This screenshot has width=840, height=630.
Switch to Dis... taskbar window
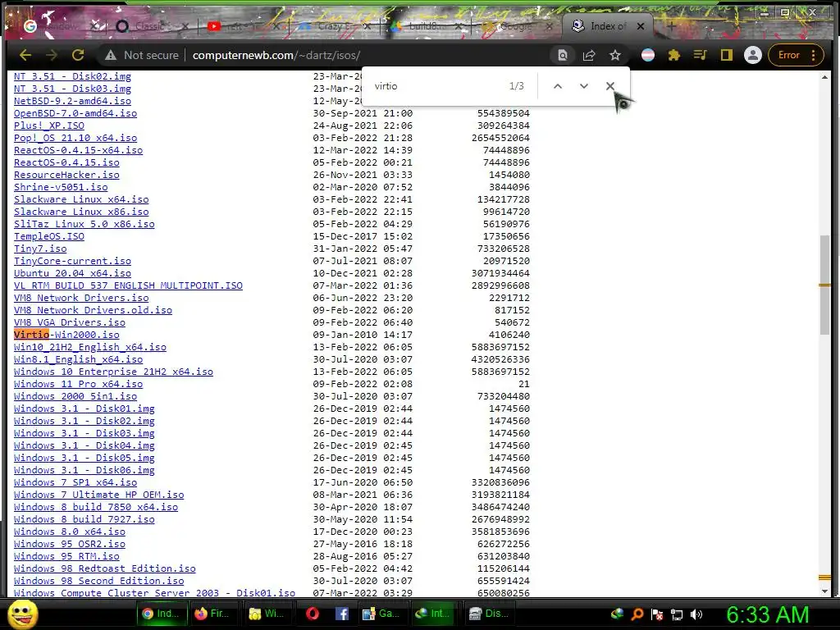pos(489,614)
